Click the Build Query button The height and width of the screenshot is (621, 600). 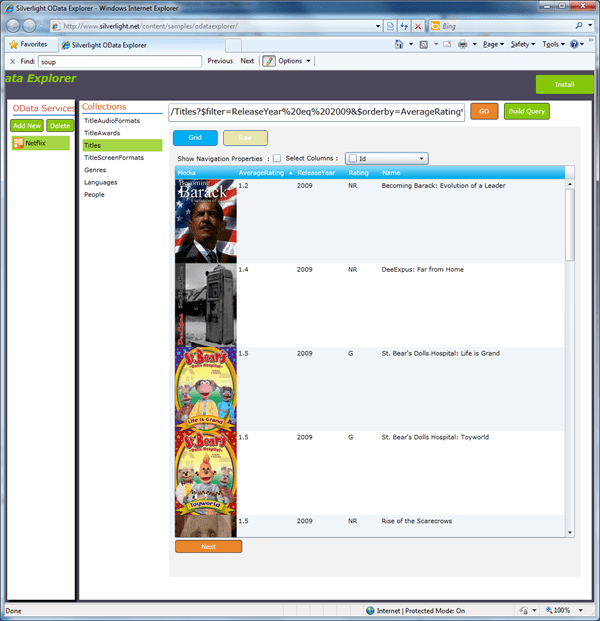(x=526, y=111)
